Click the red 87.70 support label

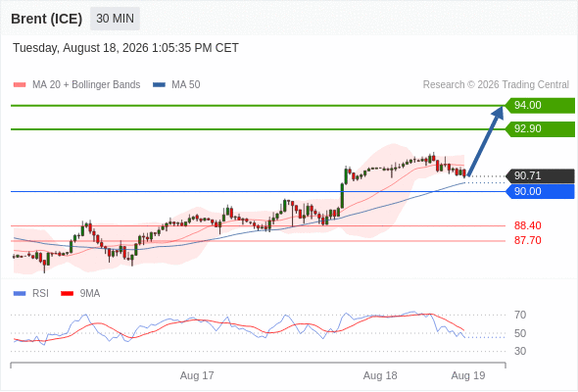(x=527, y=240)
